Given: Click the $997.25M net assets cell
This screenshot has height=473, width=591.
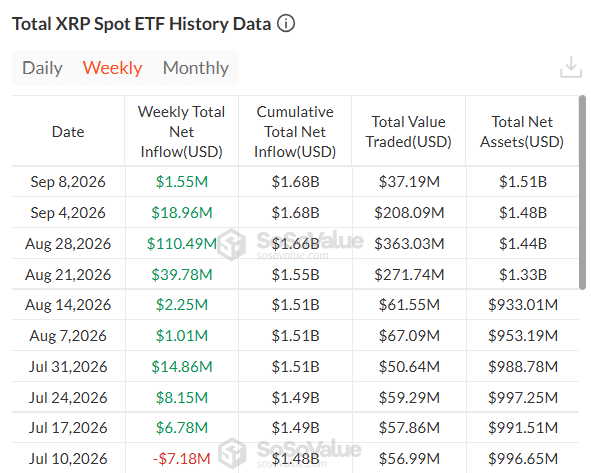Looking at the screenshot, I should coord(523,397).
